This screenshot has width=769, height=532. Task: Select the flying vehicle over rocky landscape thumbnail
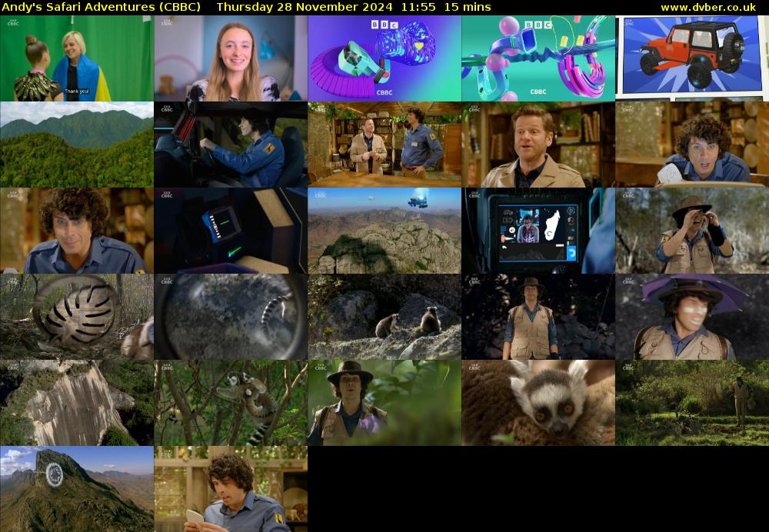384,231
